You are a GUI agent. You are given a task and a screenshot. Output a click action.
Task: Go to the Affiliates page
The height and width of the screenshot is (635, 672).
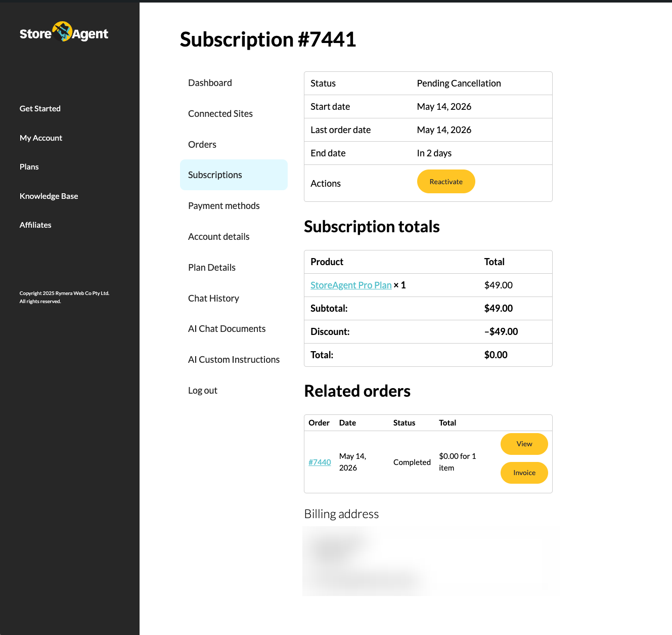(x=35, y=225)
